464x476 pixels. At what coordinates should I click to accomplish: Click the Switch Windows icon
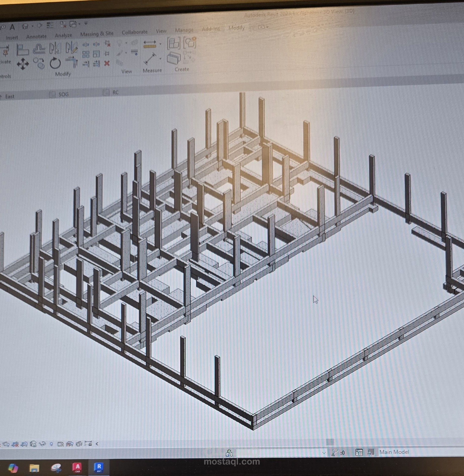click(x=73, y=24)
